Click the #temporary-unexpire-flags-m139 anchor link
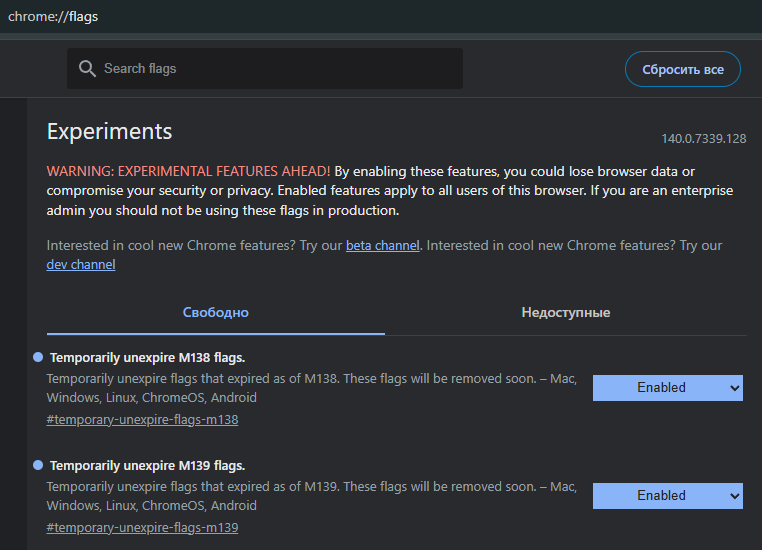Screen dimensions: 762x550 click(142, 527)
